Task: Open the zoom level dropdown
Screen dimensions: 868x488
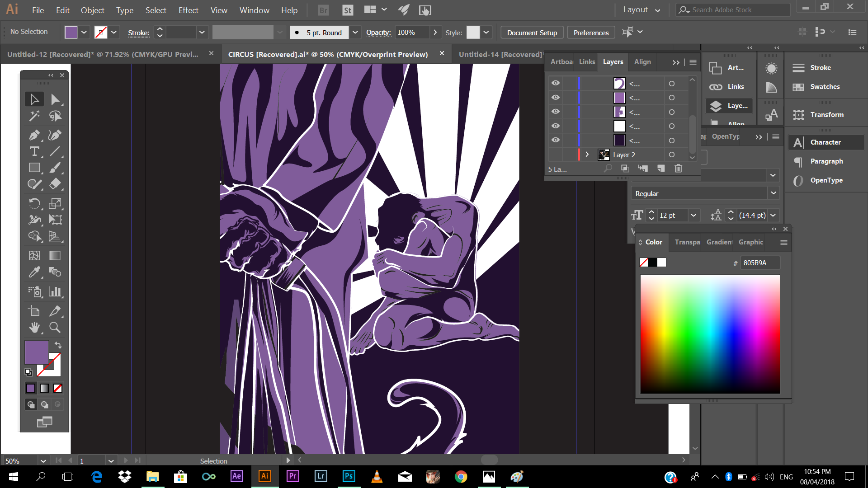Action: [43, 461]
